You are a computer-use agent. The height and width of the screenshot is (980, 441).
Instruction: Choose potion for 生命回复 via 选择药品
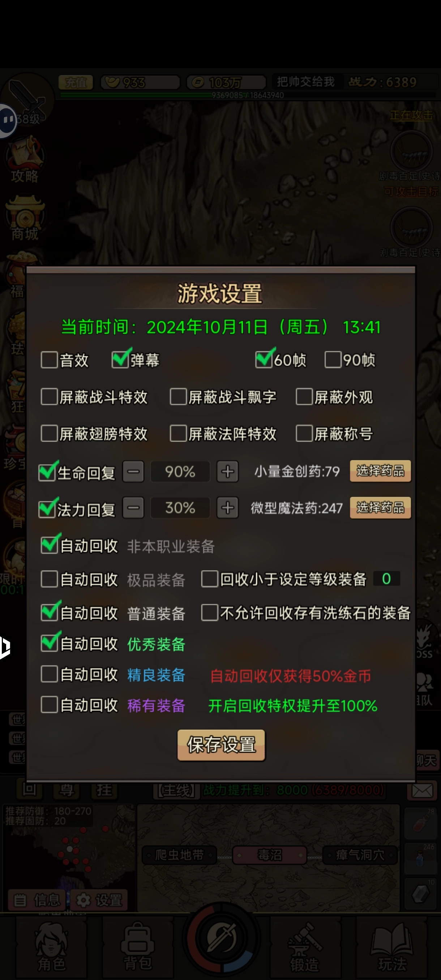tap(380, 471)
